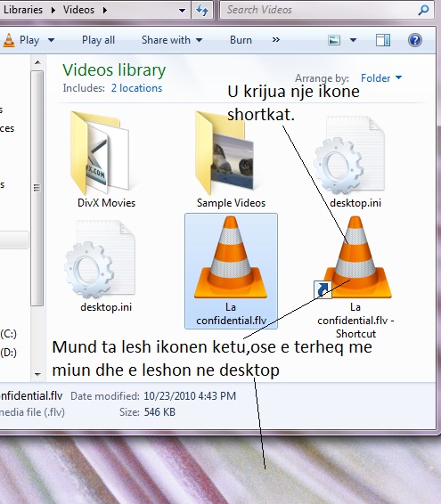Open the Play dropdown arrow
Image resolution: width=441 pixels, height=504 pixels.
pyautogui.click(x=51, y=40)
